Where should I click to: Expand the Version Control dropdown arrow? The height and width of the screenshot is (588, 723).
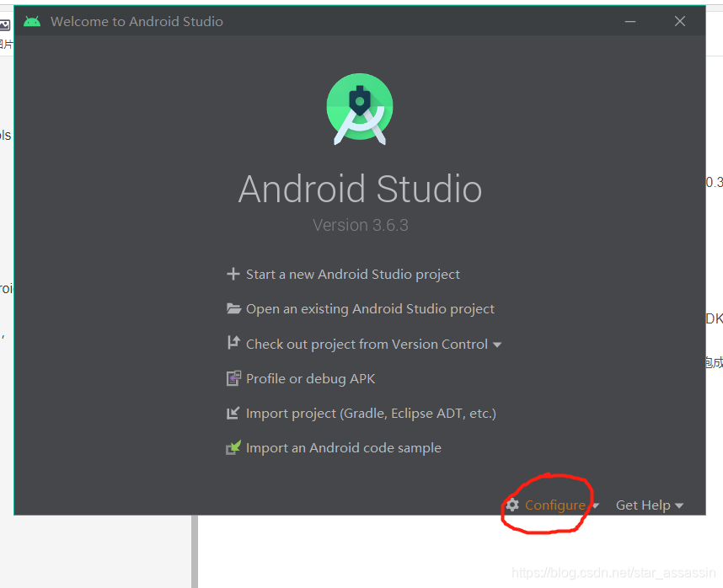(x=497, y=345)
